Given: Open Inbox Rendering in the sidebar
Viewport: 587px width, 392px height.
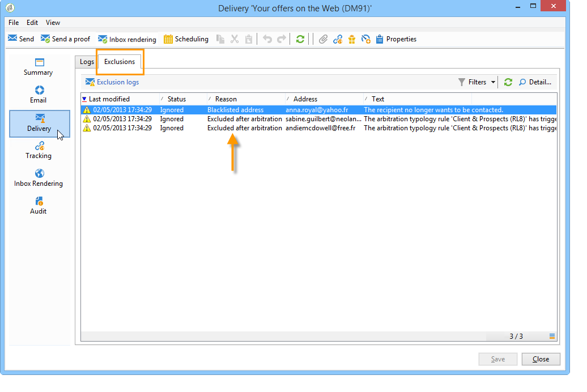Looking at the screenshot, I should [x=39, y=178].
